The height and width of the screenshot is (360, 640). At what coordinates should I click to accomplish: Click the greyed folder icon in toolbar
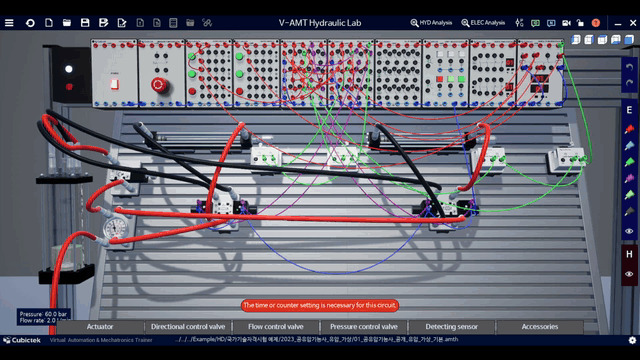tap(190, 23)
